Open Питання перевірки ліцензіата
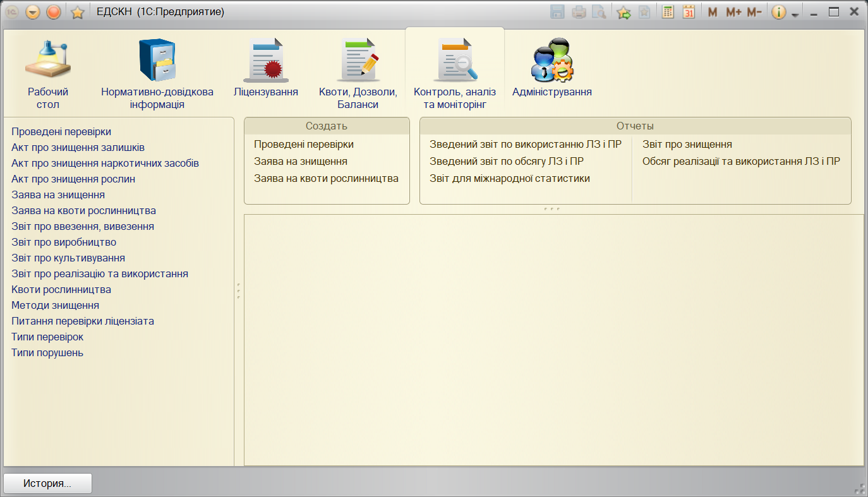Viewport: 868px width, 497px height. tap(83, 321)
